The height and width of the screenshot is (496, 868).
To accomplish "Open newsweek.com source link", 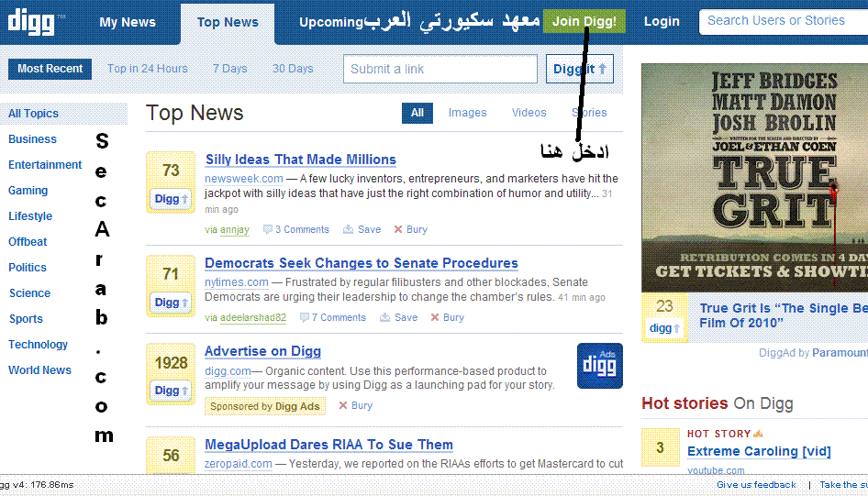I will coord(243,179).
